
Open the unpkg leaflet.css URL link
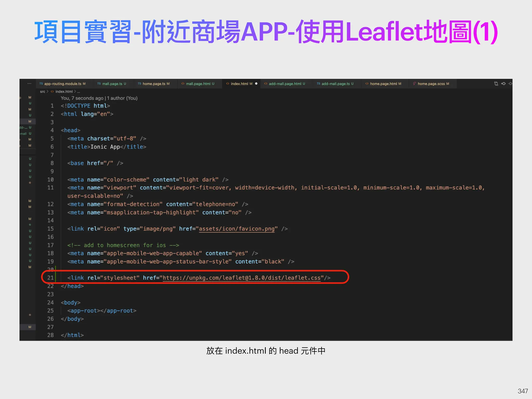coord(242,278)
